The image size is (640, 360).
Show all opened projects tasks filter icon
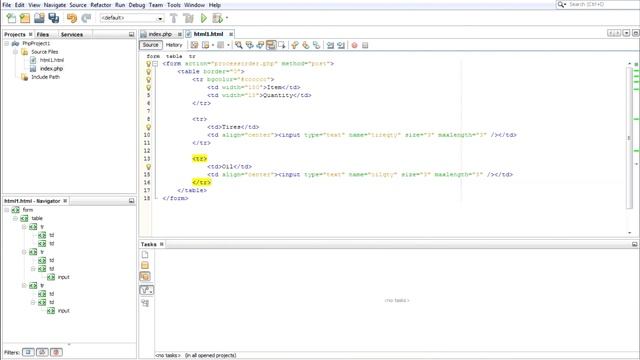pyautogui.click(x=145, y=276)
